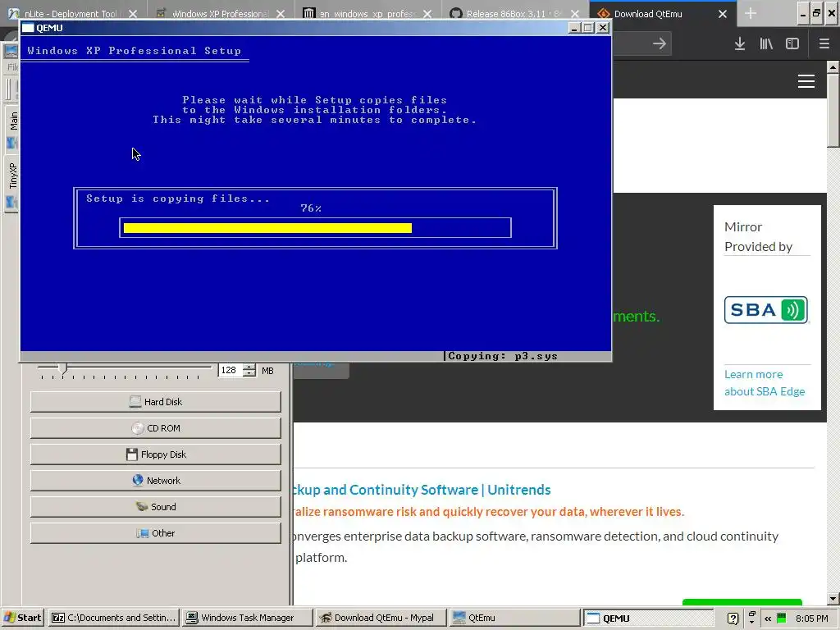Close the en_windows_xp_profes tab
This screenshot has width=840, height=630.
(427, 14)
